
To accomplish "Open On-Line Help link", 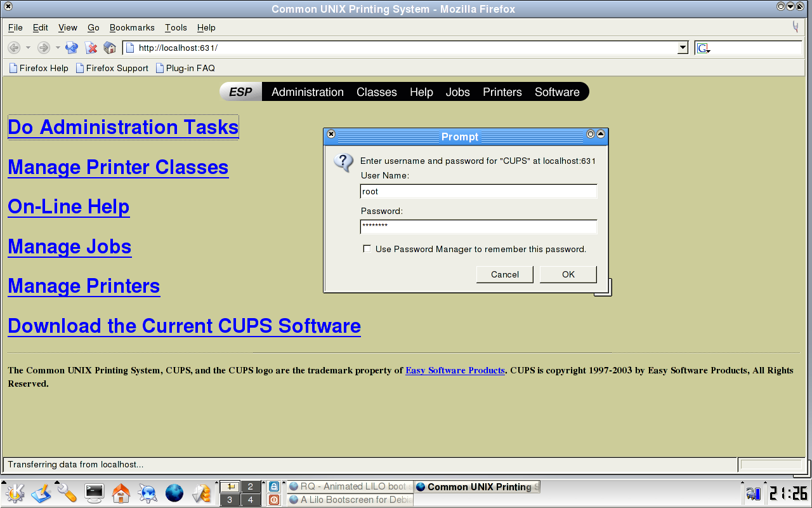I will coord(69,206).
